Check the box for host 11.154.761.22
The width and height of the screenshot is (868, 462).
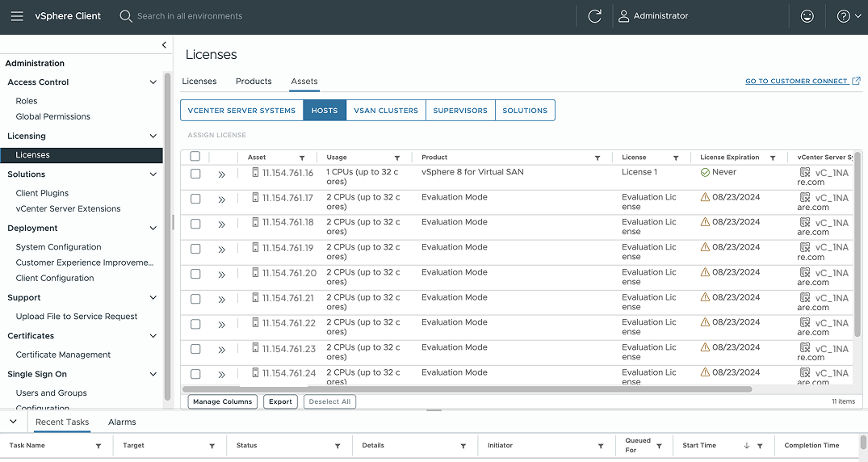click(195, 324)
